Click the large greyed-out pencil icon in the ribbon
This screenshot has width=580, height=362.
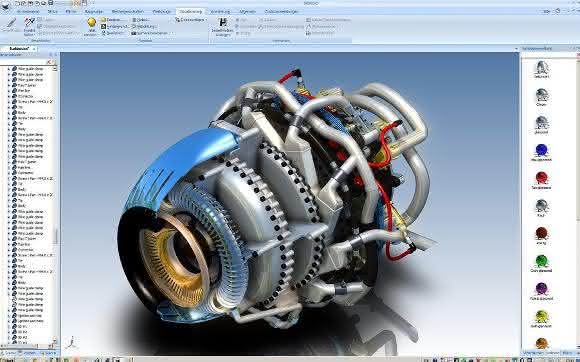11,24
